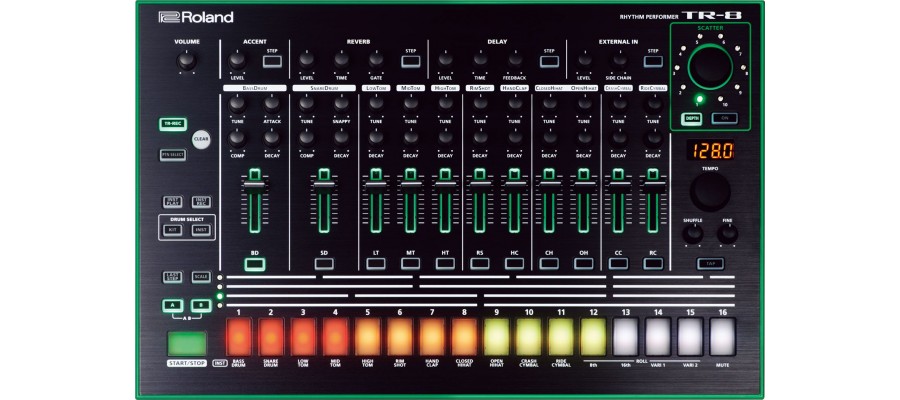Hit the white CLEAR button

coord(201,139)
